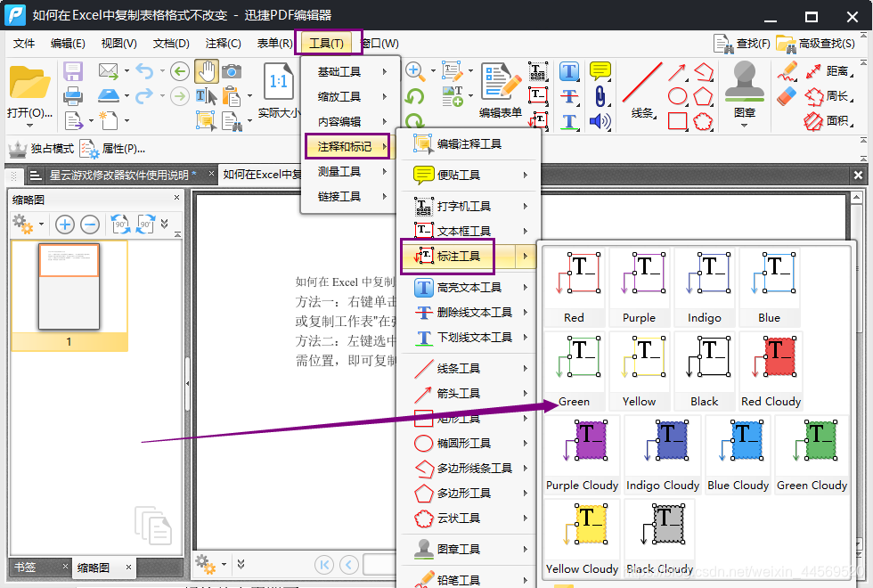Viewport: 873px width, 588px height.
Task: Open the Document (文档) menu
Action: (x=171, y=44)
